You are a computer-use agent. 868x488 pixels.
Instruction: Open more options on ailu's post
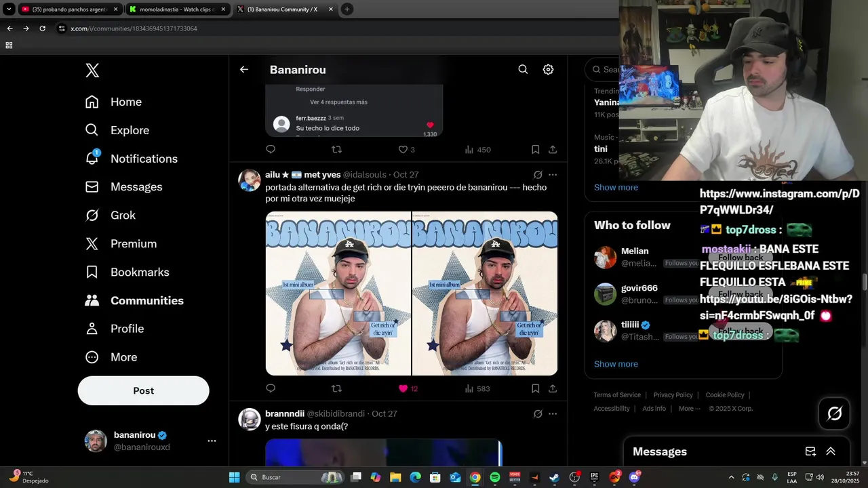553,175
